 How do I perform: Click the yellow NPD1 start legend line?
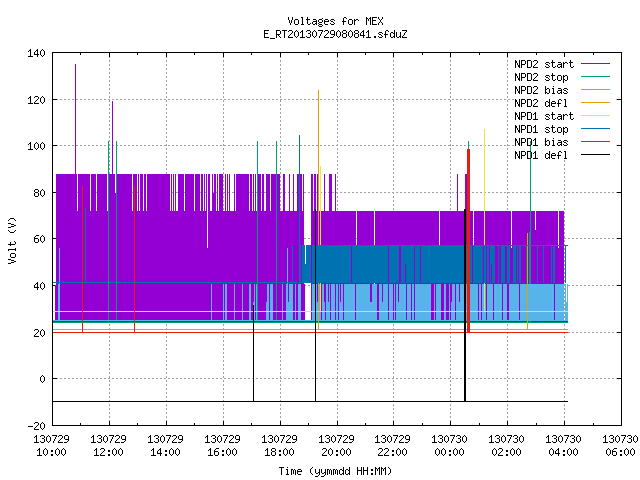coord(595,116)
